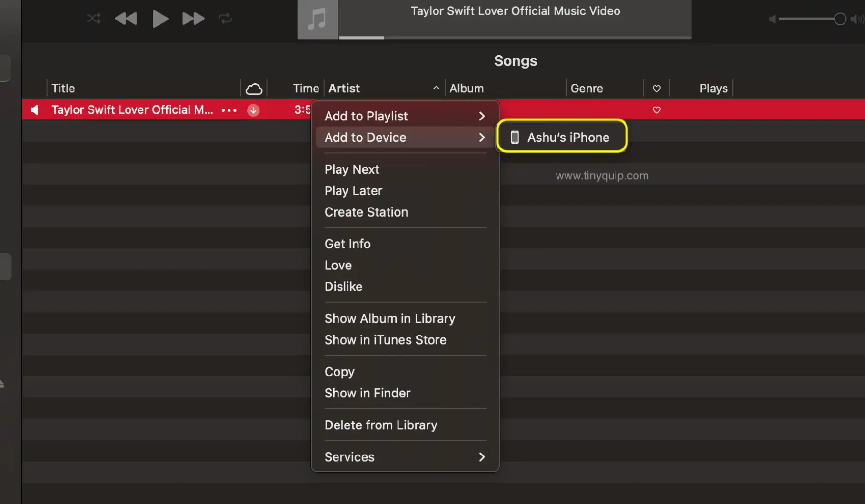Choose Get Info from the context menu
This screenshot has width=865, height=504.
(348, 244)
